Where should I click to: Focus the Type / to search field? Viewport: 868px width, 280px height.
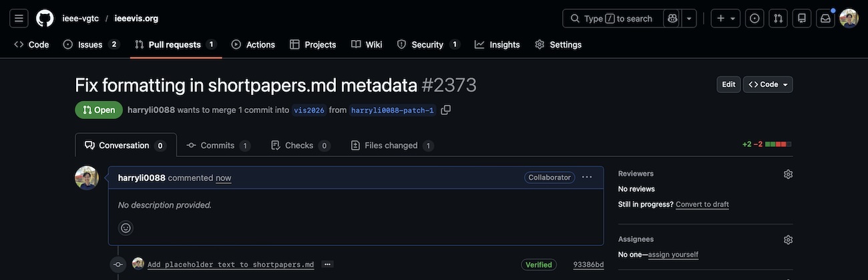pyautogui.click(x=613, y=18)
